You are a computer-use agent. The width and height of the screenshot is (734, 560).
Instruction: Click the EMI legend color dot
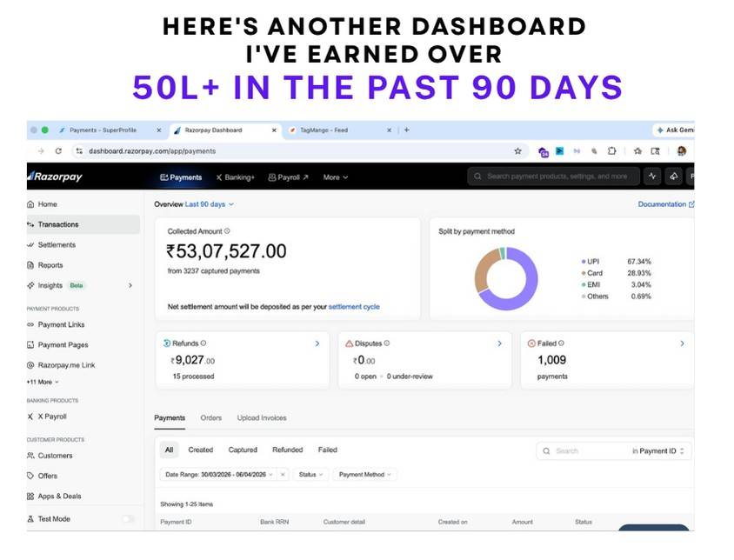[584, 284]
